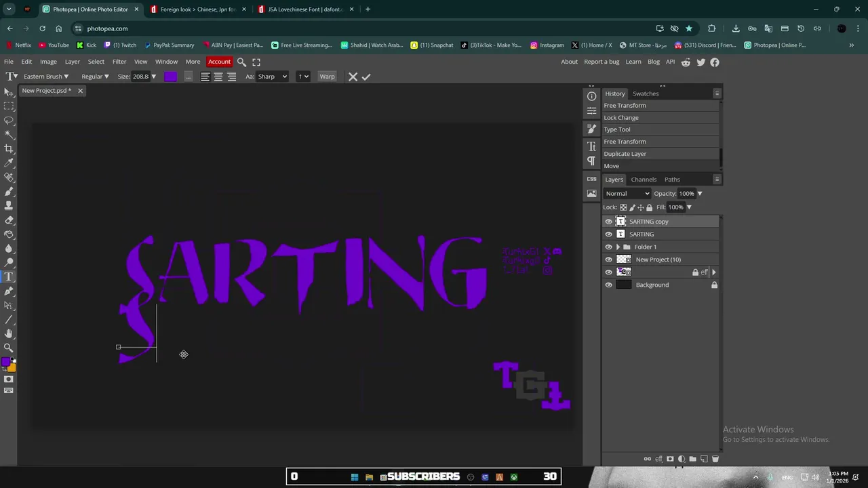Open the Fill slider dropdown arrow
The image size is (868, 488).
[689, 207]
